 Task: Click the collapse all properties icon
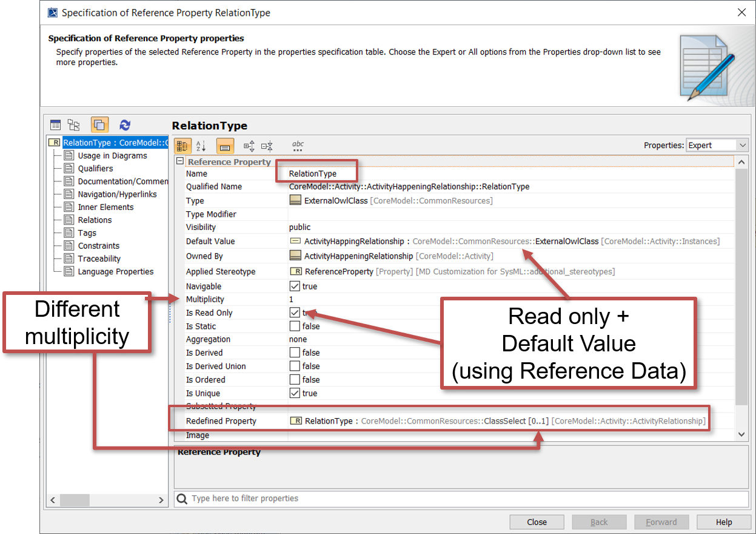[x=267, y=146]
